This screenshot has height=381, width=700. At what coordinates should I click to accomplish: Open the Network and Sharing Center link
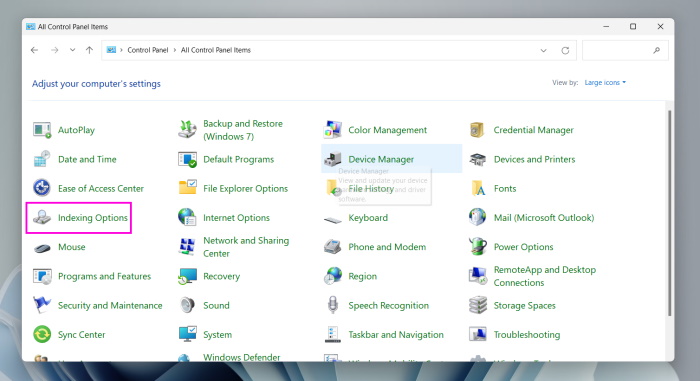(246, 247)
